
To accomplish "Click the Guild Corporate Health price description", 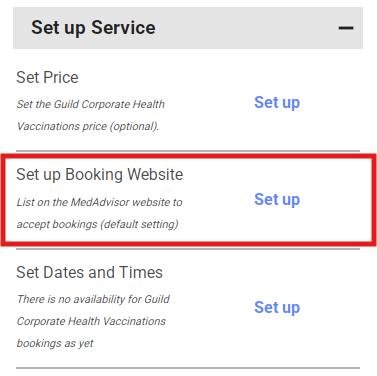I will (91, 115).
